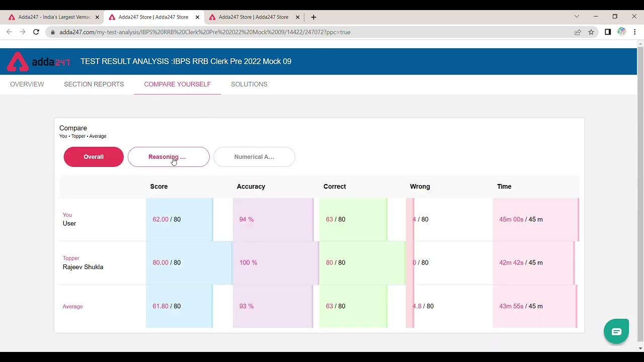This screenshot has width=644, height=362.
Task: Open the chat support widget
Action: (616, 331)
